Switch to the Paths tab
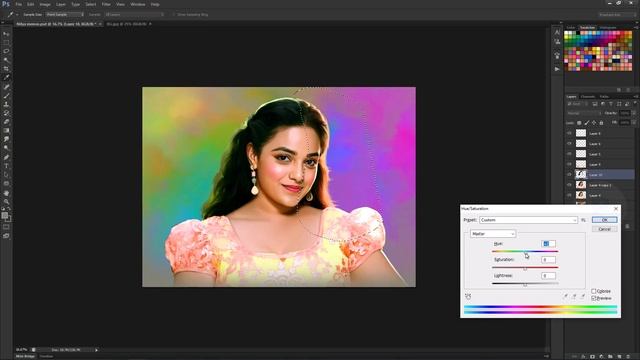 pyautogui.click(x=604, y=97)
